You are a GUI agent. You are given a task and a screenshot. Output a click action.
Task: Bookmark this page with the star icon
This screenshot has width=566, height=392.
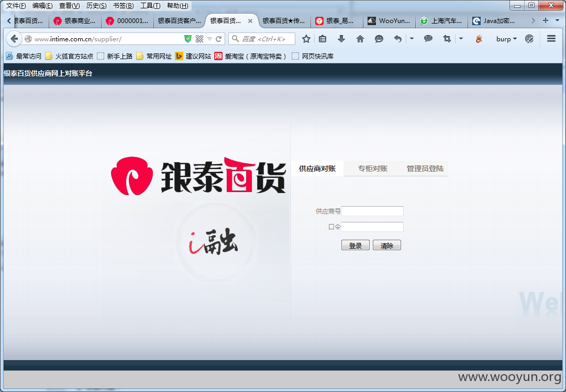pyautogui.click(x=306, y=39)
